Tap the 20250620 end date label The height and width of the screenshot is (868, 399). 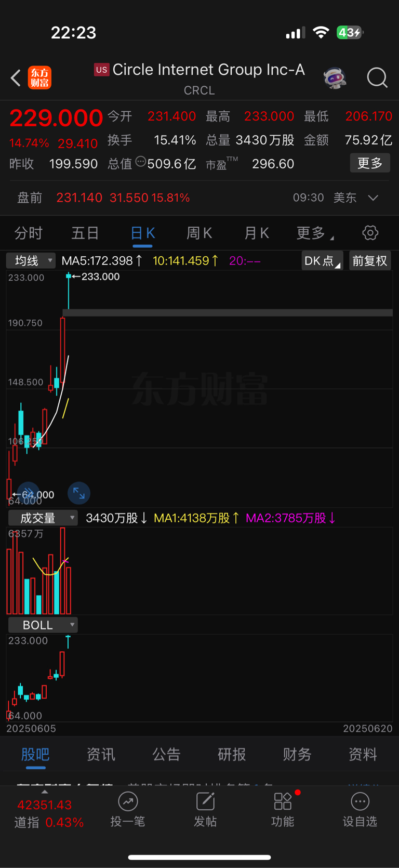point(368,729)
